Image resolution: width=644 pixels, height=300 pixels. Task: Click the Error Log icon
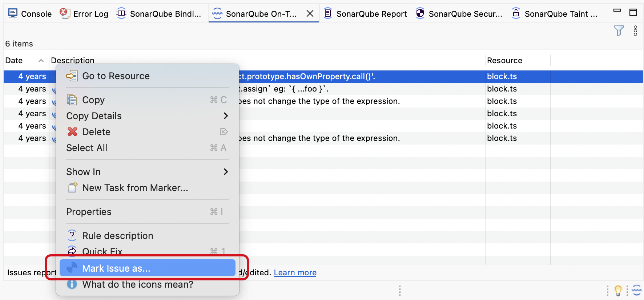click(x=65, y=13)
